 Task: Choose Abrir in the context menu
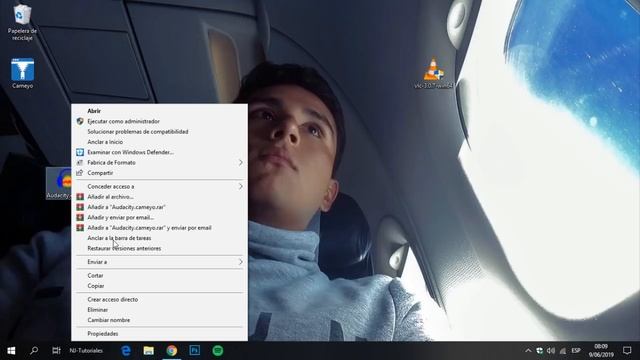[159, 111]
